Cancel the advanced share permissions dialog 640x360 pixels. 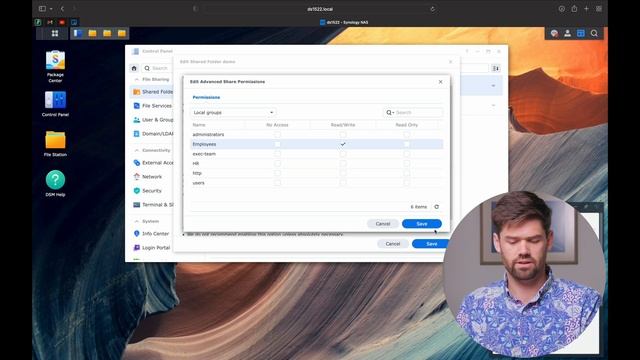[x=383, y=224]
